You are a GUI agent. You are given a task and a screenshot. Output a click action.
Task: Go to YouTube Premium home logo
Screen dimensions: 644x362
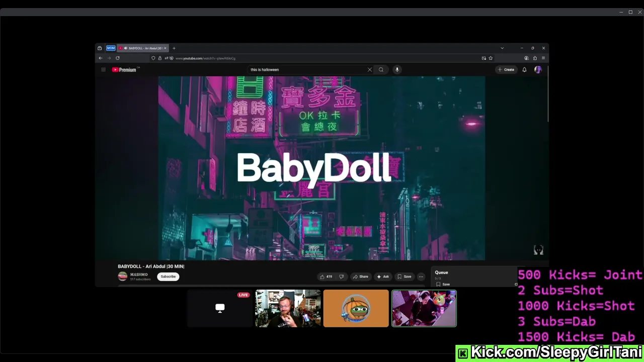pyautogui.click(x=124, y=70)
